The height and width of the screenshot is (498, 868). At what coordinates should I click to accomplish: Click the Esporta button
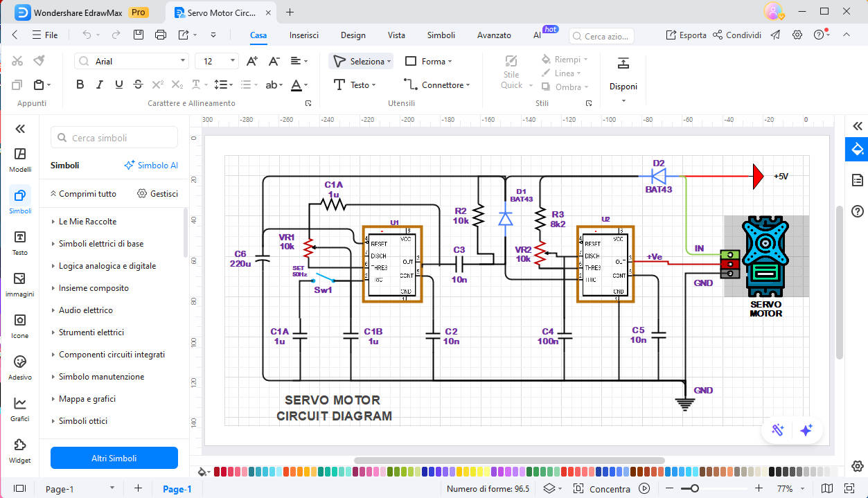pyautogui.click(x=686, y=35)
